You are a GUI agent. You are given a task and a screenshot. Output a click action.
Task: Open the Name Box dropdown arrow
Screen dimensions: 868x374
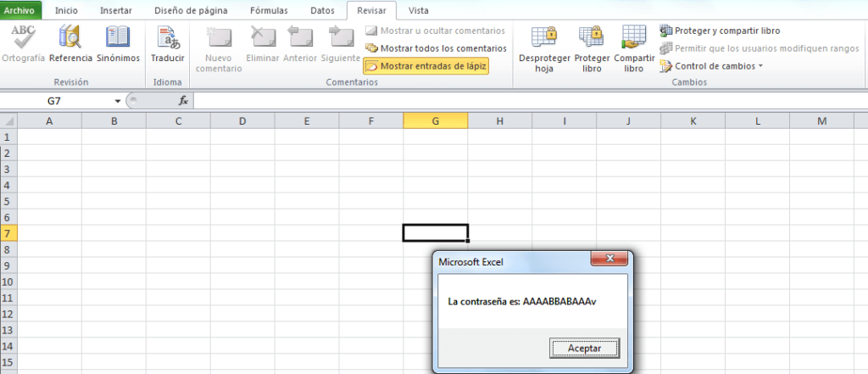pos(117,101)
